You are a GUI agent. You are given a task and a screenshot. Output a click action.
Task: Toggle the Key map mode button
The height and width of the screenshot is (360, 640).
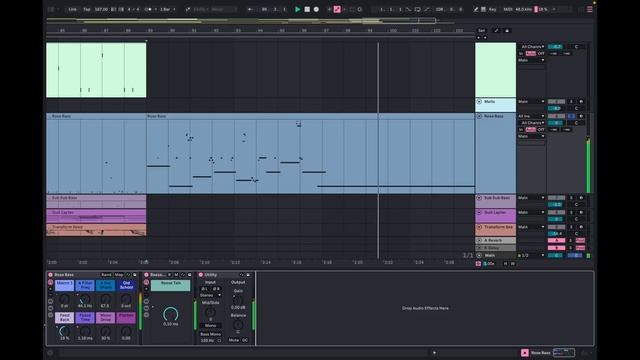click(x=493, y=9)
